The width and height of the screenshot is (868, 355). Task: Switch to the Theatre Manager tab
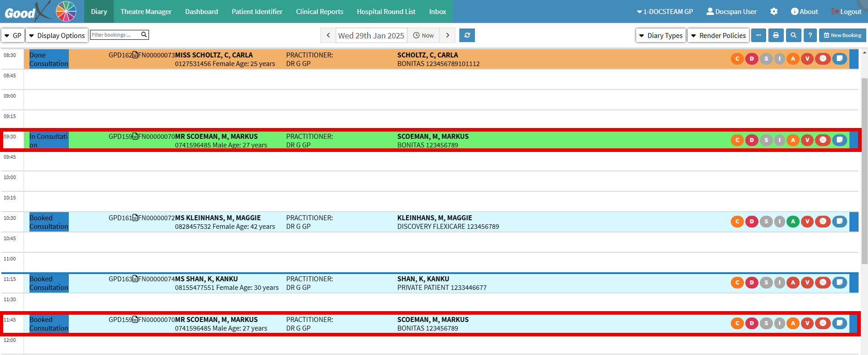pos(146,12)
